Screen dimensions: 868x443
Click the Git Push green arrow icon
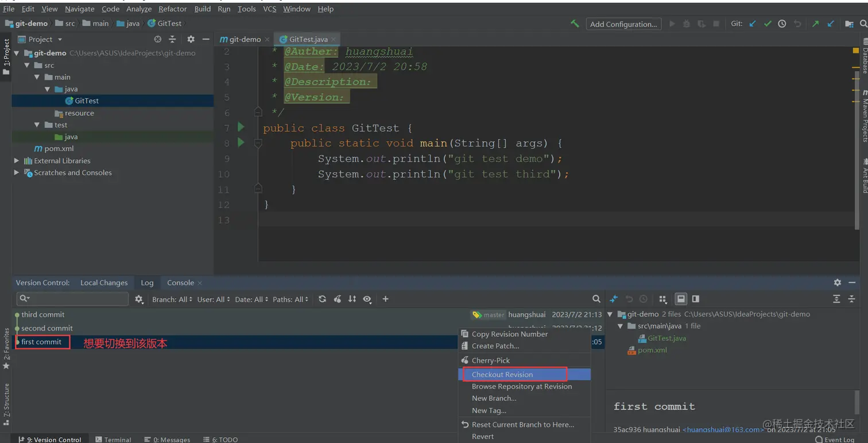(x=815, y=24)
